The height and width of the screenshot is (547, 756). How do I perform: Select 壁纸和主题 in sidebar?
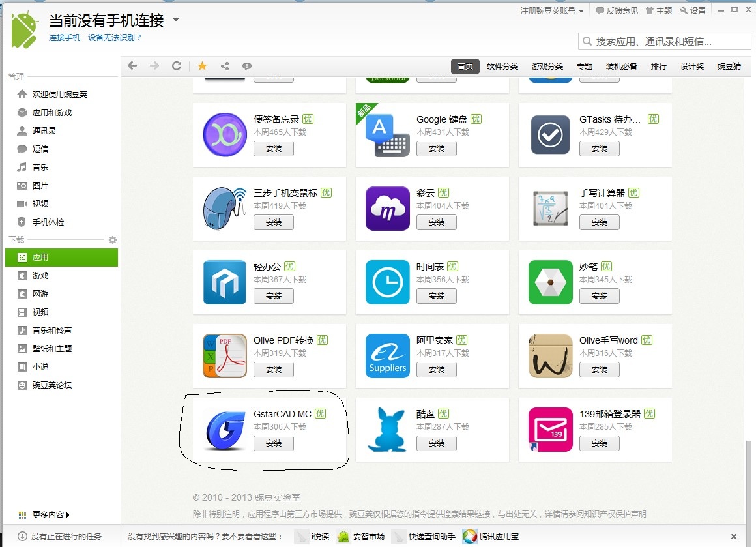tap(62, 348)
